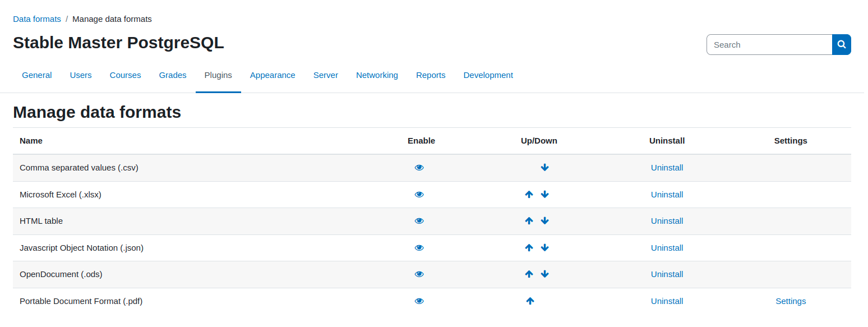Open the General tab
This screenshot has width=868, height=327.
pyautogui.click(x=37, y=75)
